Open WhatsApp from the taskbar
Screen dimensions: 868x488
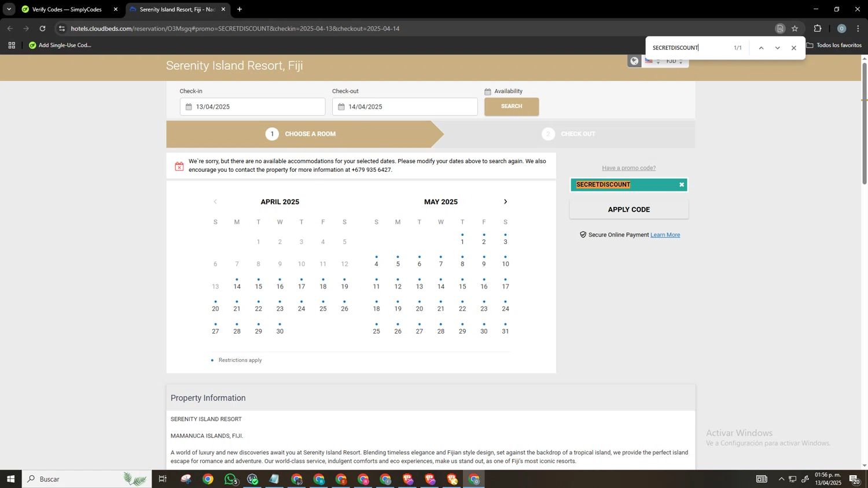tap(230, 479)
